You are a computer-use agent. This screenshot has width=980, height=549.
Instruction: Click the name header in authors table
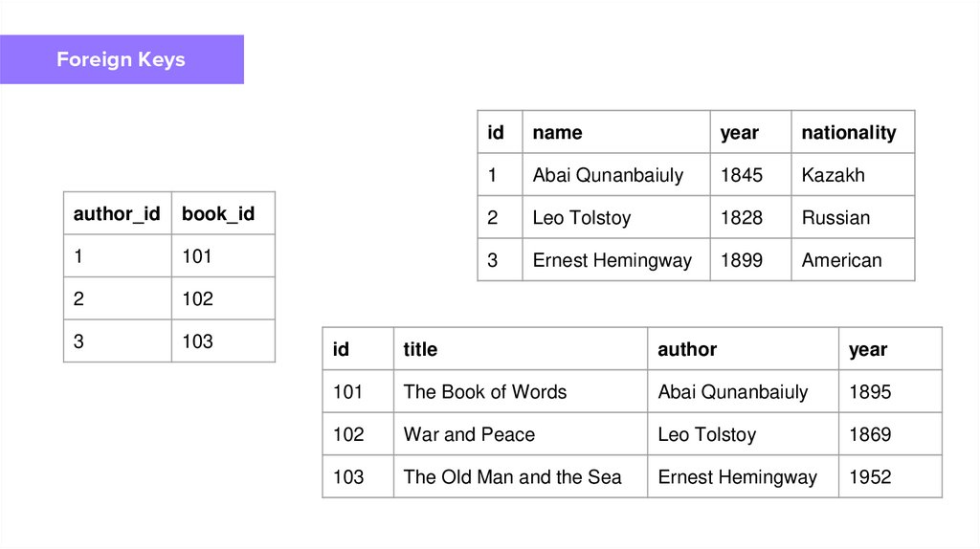[x=615, y=133]
